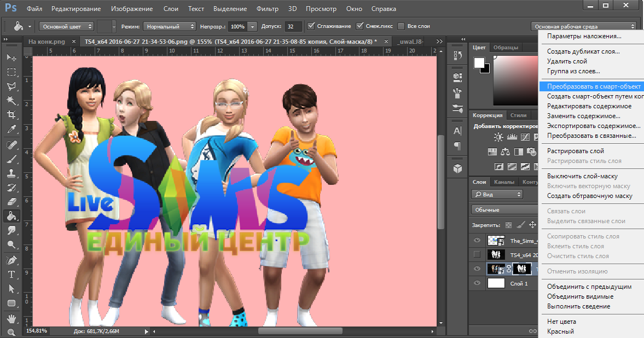Image resolution: width=644 pixels, height=338 pixels.
Task: Select the Dodge tool
Action: pos(11,245)
